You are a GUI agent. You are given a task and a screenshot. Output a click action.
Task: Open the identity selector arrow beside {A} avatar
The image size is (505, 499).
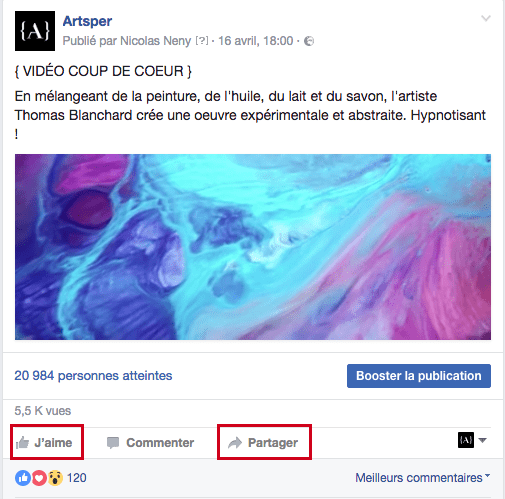click(x=482, y=440)
